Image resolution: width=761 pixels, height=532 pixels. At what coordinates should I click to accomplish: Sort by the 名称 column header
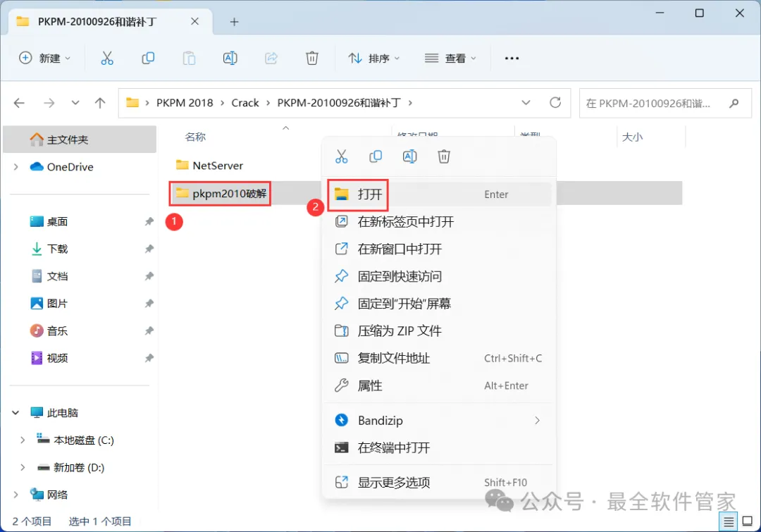click(196, 137)
